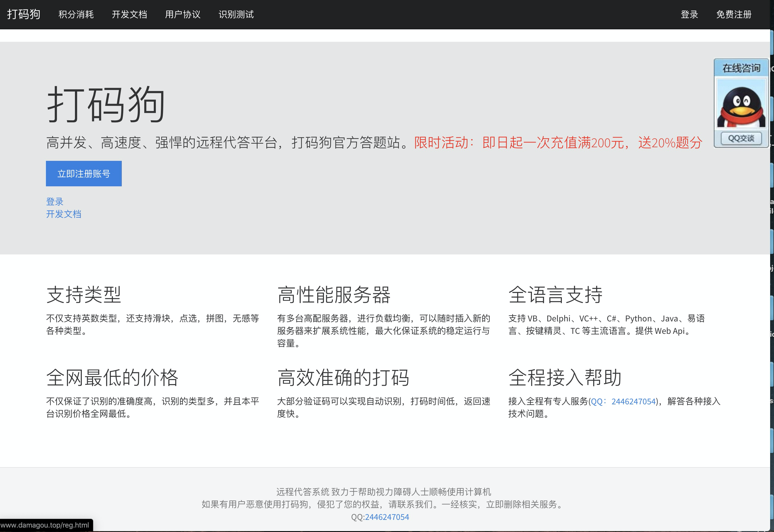The image size is (774, 532).
Task: Go to 用户协议 nav item
Action: 183,14
